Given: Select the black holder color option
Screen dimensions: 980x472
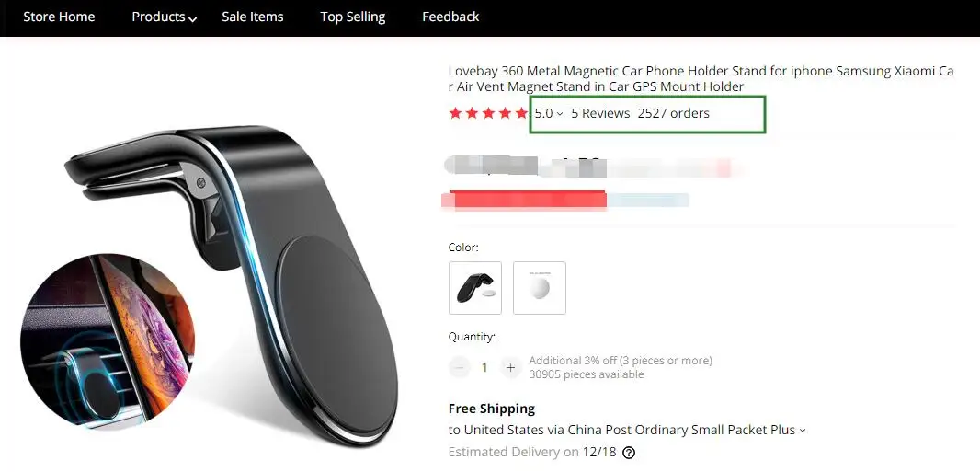Looking at the screenshot, I should [475, 288].
